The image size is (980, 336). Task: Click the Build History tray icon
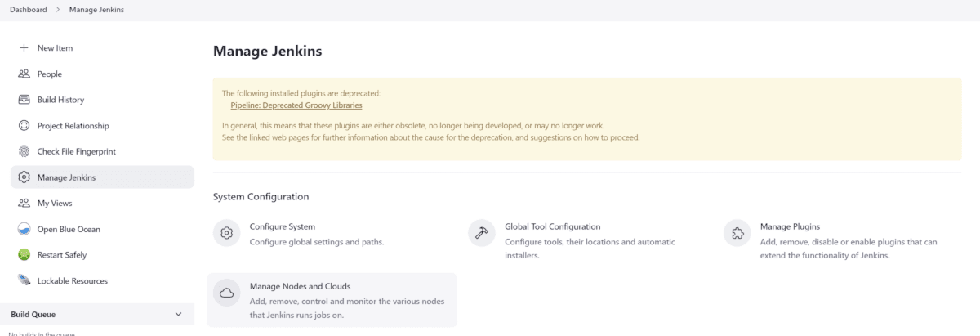[24, 100]
